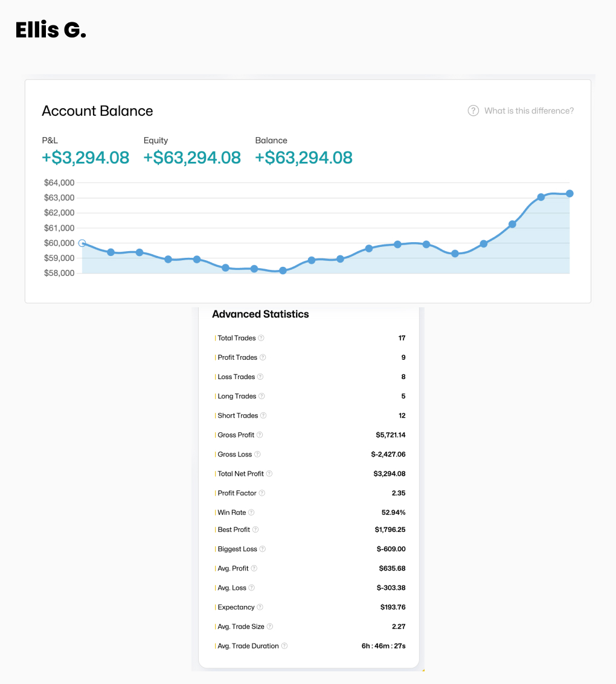Click the help icon next to Total Net Profit
The width and height of the screenshot is (616, 684).
tap(269, 474)
